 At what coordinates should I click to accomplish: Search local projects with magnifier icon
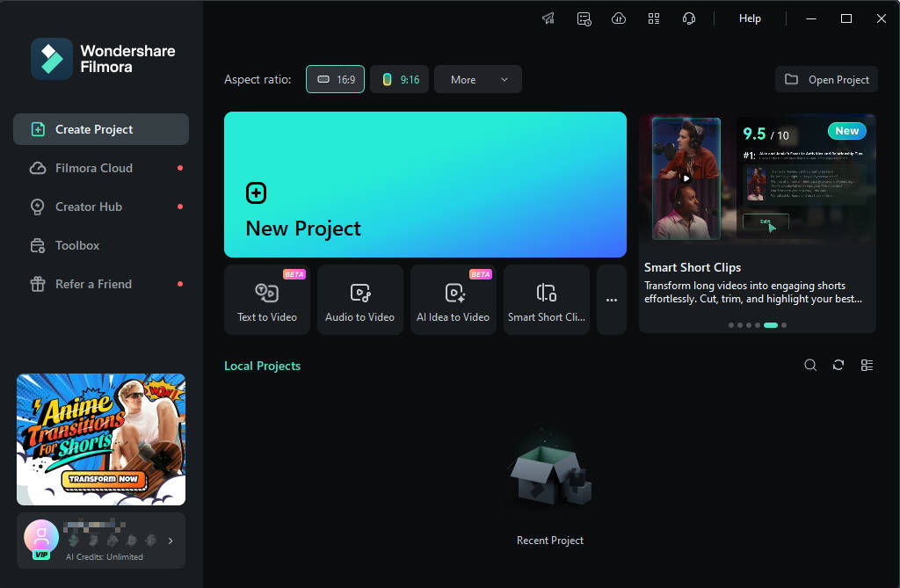tap(810, 366)
